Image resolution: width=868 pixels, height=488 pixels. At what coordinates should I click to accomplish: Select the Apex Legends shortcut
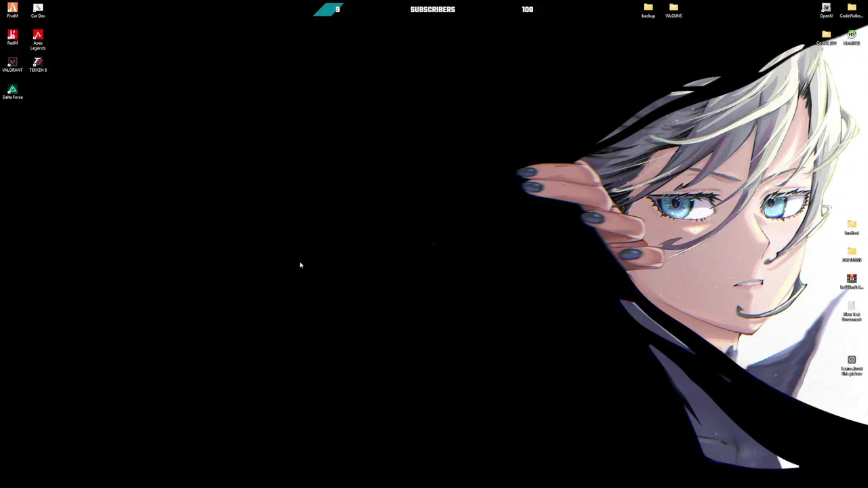point(38,40)
